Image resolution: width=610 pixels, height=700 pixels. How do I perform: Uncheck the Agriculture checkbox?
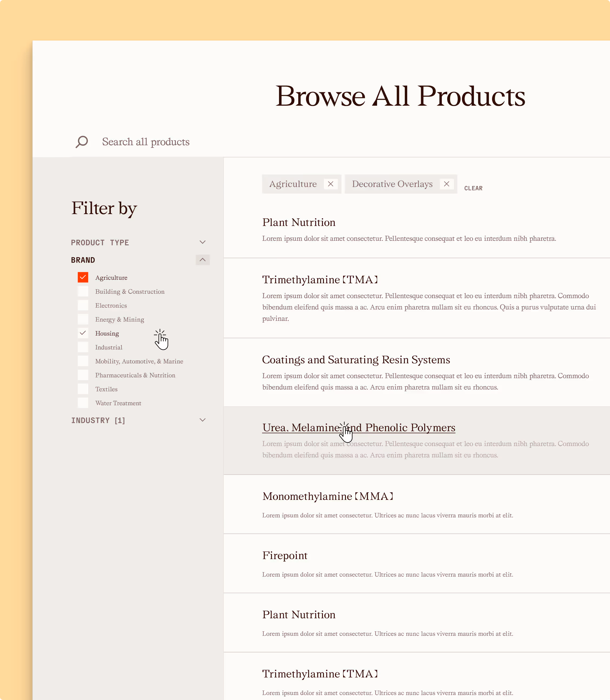point(83,277)
